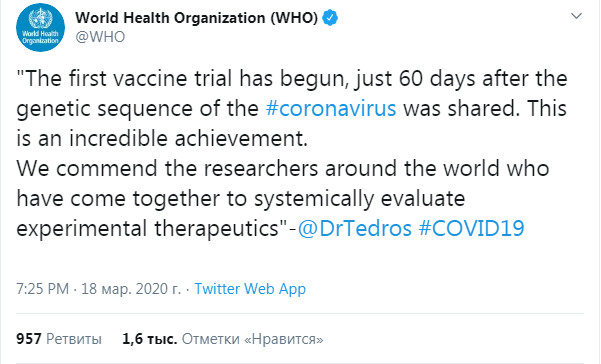
Task: Expand the tweet options chevron
Action: (x=576, y=16)
